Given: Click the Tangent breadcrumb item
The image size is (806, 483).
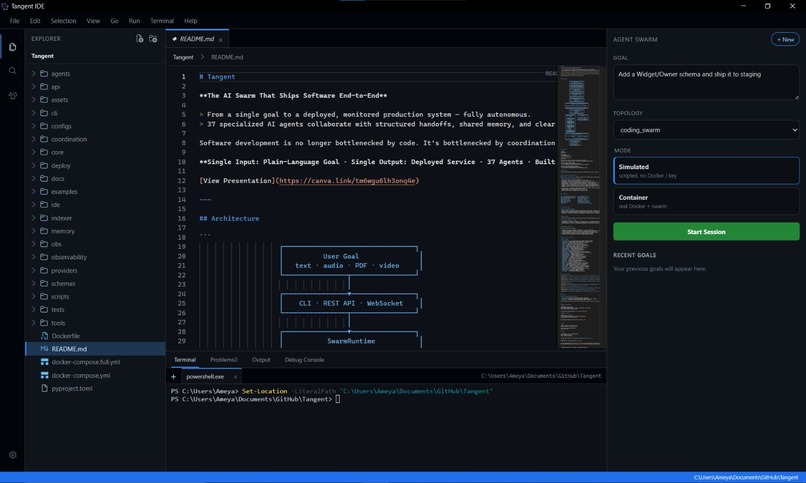Looking at the screenshot, I should coord(183,57).
